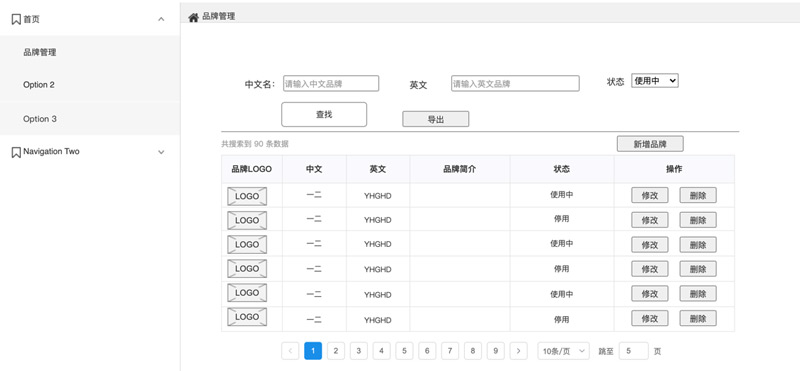Select Option 3 in the sidebar
Screen dimensions: 800x371
(90, 119)
